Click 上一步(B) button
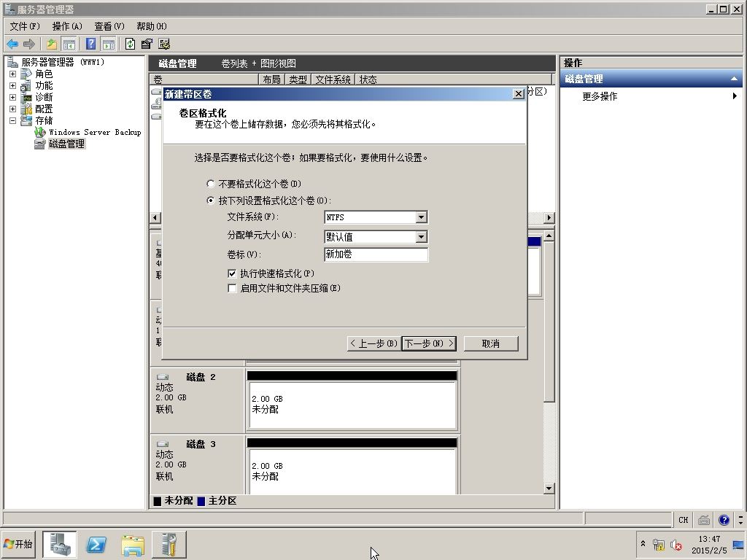The height and width of the screenshot is (560, 747). click(374, 343)
